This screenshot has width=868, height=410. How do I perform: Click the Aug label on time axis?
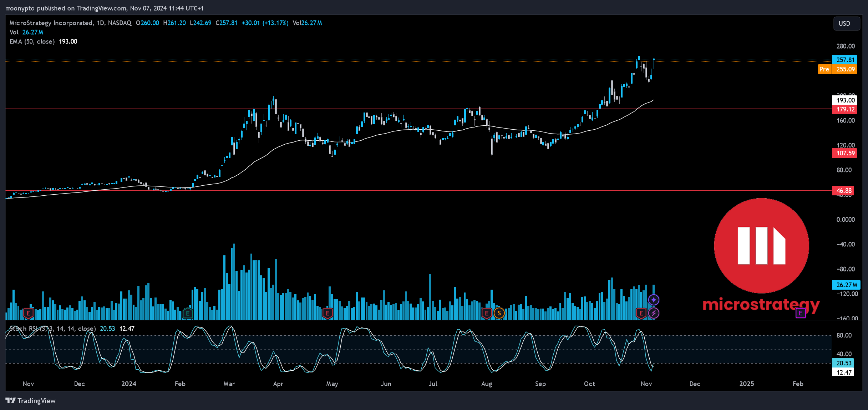click(x=487, y=384)
